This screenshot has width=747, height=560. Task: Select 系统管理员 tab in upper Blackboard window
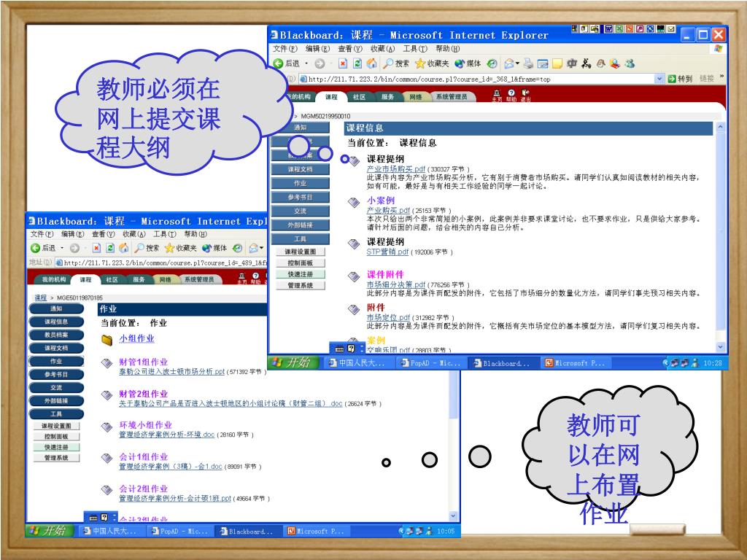[452, 97]
